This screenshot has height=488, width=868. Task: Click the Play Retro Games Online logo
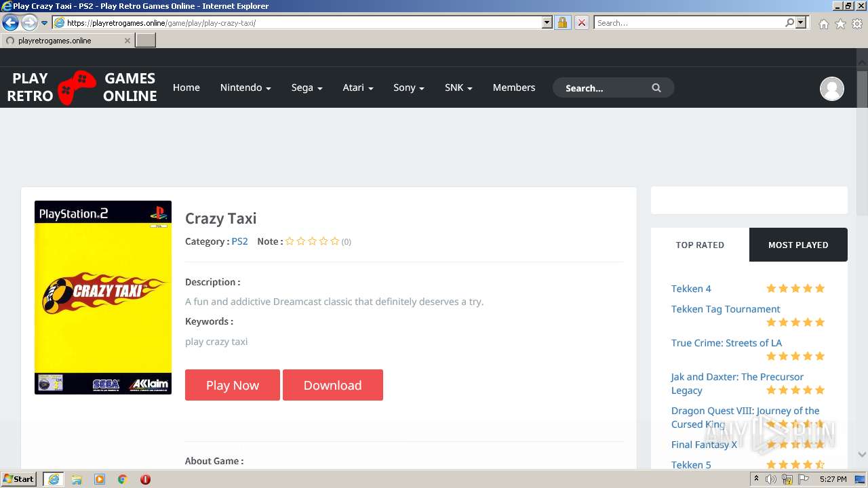tap(82, 87)
